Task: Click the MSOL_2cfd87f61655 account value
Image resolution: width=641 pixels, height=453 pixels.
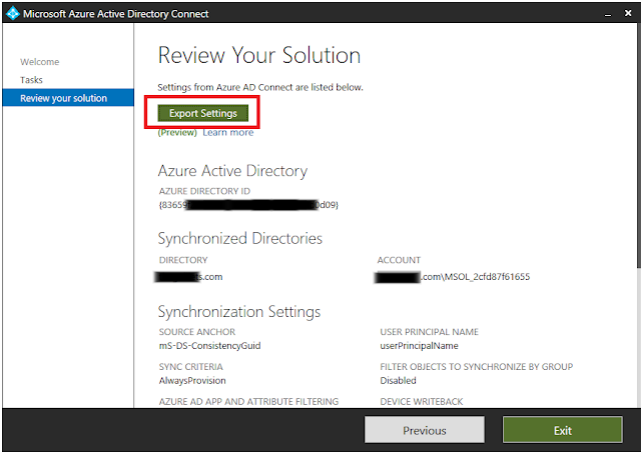Action: [x=452, y=277]
